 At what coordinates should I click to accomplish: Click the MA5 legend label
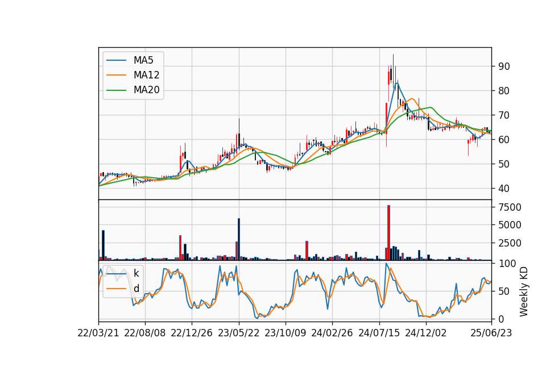(143, 60)
